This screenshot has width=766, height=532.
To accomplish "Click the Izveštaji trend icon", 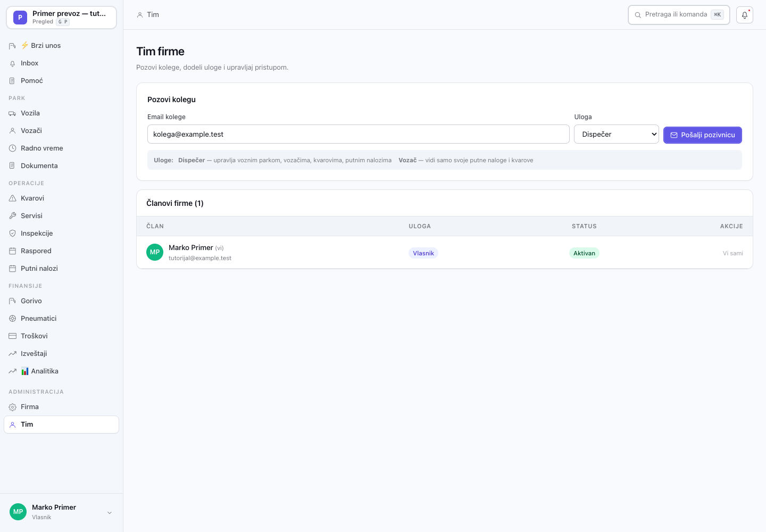I will pyautogui.click(x=12, y=354).
